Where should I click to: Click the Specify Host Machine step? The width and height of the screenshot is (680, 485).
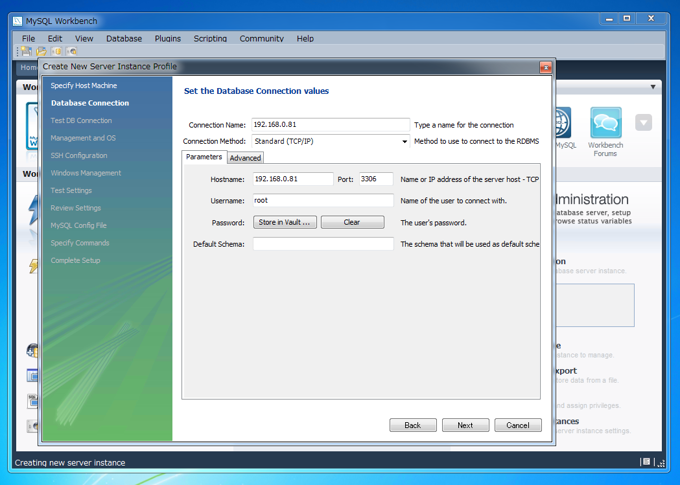84,85
